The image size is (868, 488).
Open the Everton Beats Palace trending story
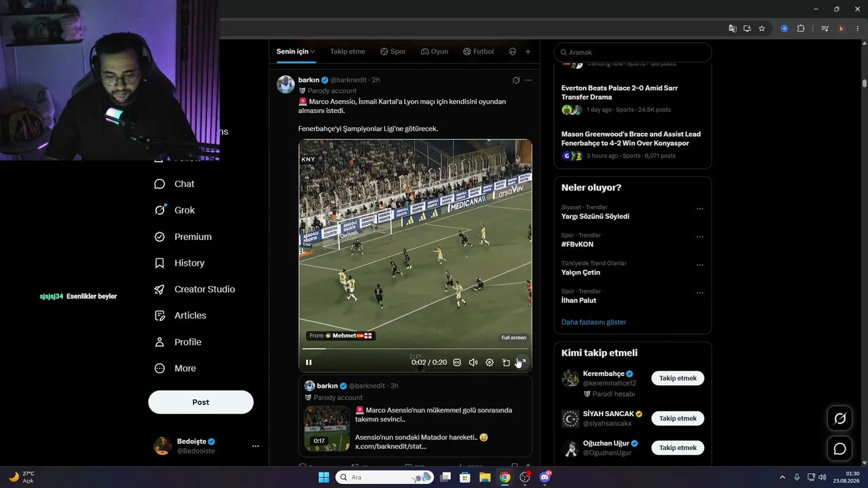pyautogui.click(x=619, y=92)
